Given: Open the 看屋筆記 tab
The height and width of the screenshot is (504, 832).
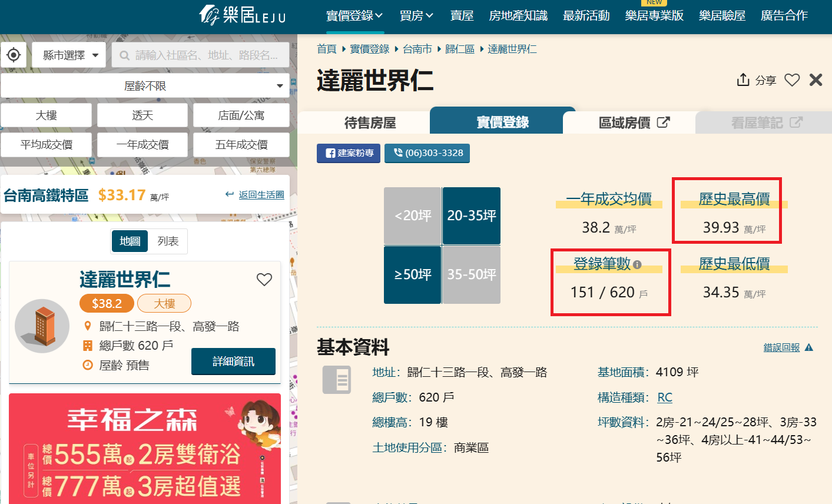Looking at the screenshot, I should coord(766,122).
